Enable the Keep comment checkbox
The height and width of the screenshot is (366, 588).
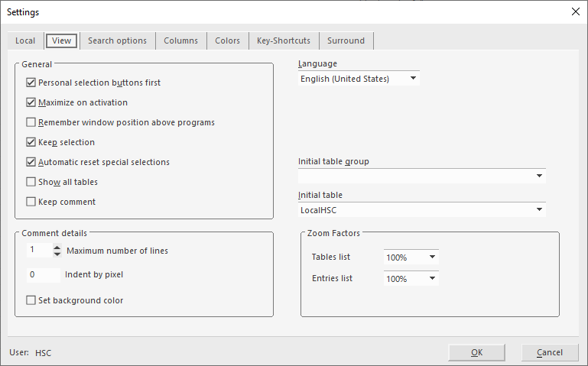pyautogui.click(x=31, y=202)
